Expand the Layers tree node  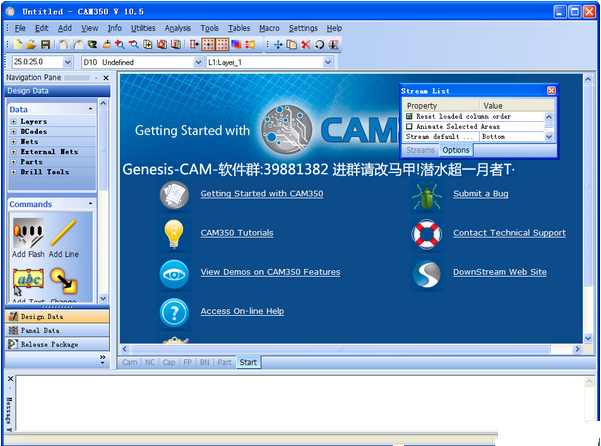click(x=13, y=121)
